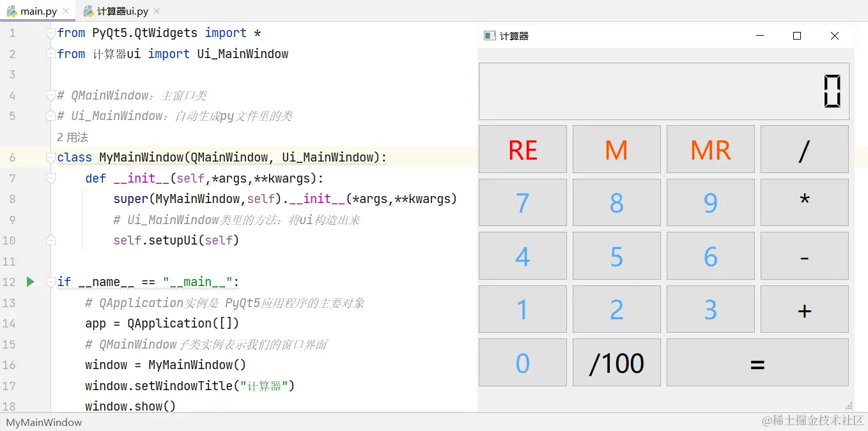Toggle the fold marker at line 5 comment
The width and height of the screenshot is (868, 431).
coord(51,116)
